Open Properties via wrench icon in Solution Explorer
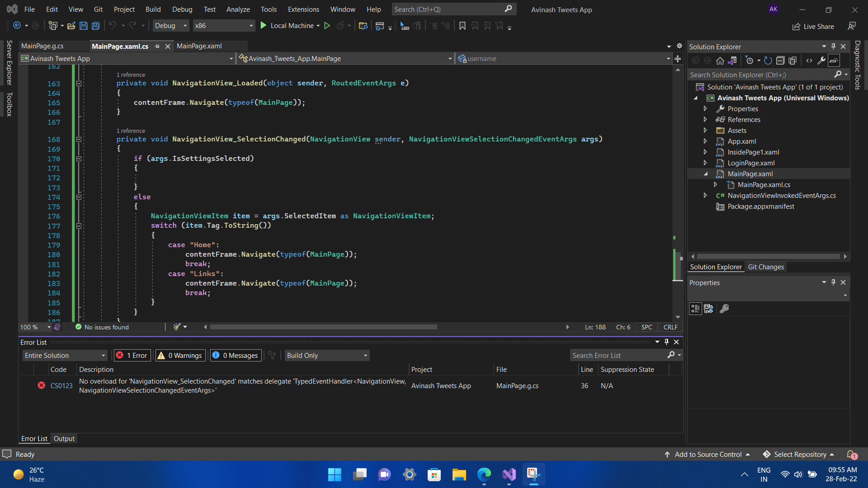The width and height of the screenshot is (868, 488). (x=821, y=60)
